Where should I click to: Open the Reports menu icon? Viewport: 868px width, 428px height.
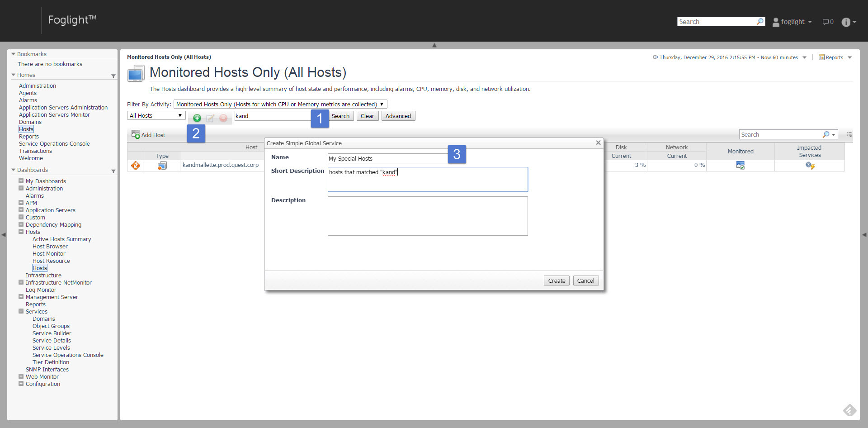coord(821,57)
